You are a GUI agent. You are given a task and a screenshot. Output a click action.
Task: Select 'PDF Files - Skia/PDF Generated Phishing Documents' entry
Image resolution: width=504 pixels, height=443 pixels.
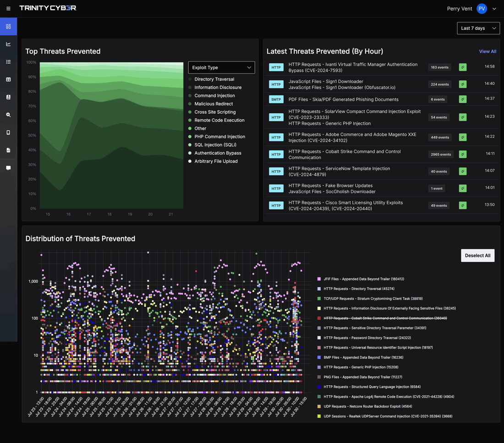coord(343,100)
